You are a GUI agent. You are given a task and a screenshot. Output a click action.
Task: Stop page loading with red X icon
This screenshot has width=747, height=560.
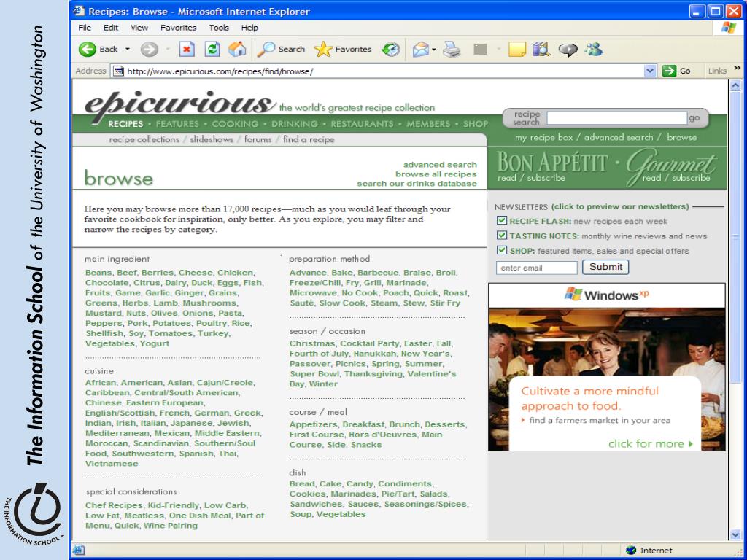click(x=187, y=49)
